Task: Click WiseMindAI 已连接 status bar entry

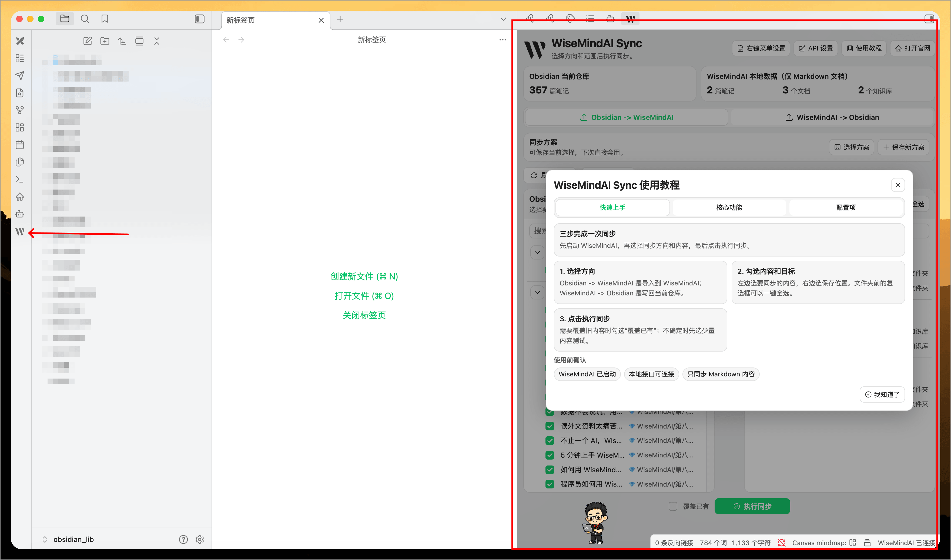Action: click(x=906, y=543)
